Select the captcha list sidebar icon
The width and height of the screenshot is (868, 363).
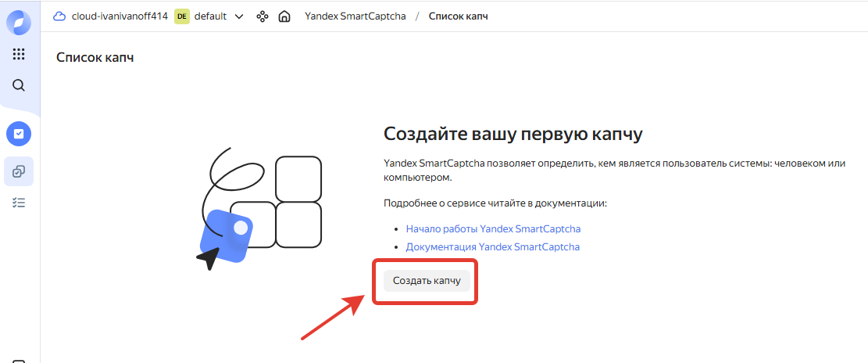pos(19,171)
